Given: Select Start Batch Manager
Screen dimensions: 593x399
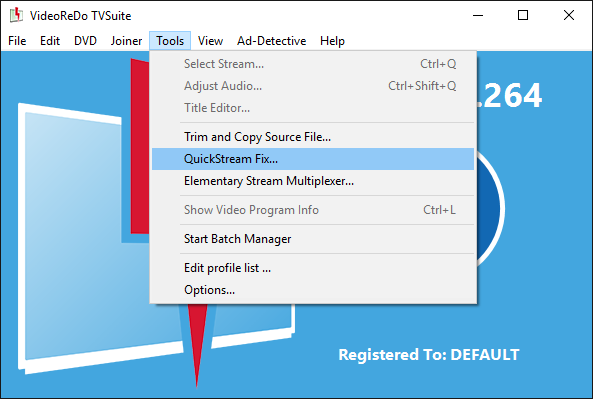Looking at the screenshot, I should (x=313, y=239).
